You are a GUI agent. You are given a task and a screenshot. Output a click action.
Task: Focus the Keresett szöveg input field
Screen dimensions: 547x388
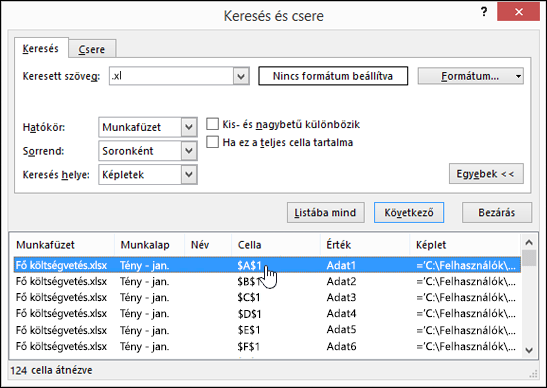point(171,76)
